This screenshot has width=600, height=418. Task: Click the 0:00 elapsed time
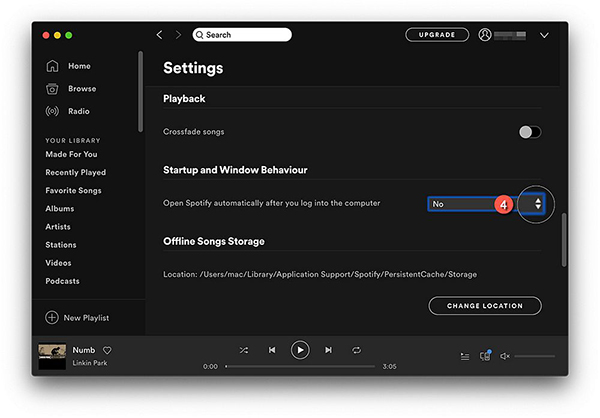(210, 366)
